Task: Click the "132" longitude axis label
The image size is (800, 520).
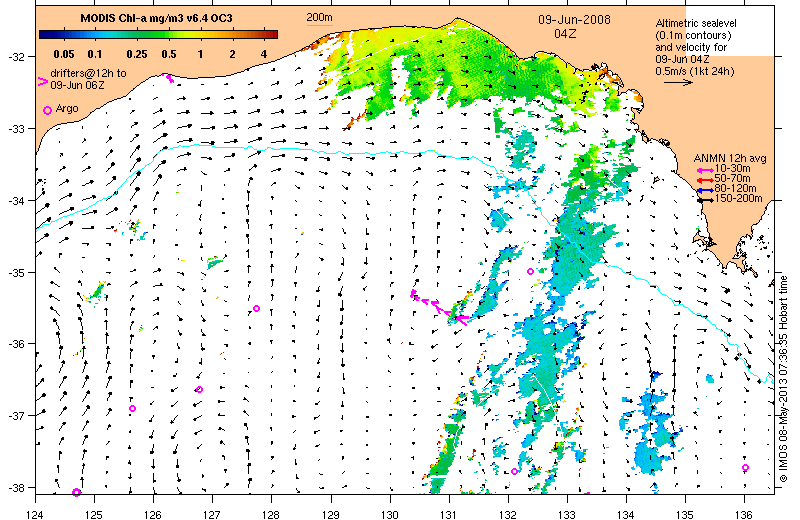Action: point(508,514)
